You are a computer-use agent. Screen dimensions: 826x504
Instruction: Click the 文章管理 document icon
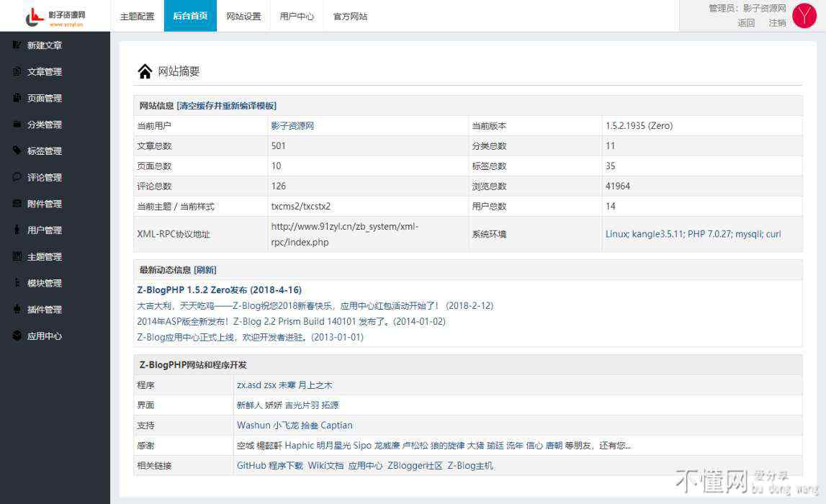pos(17,71)
